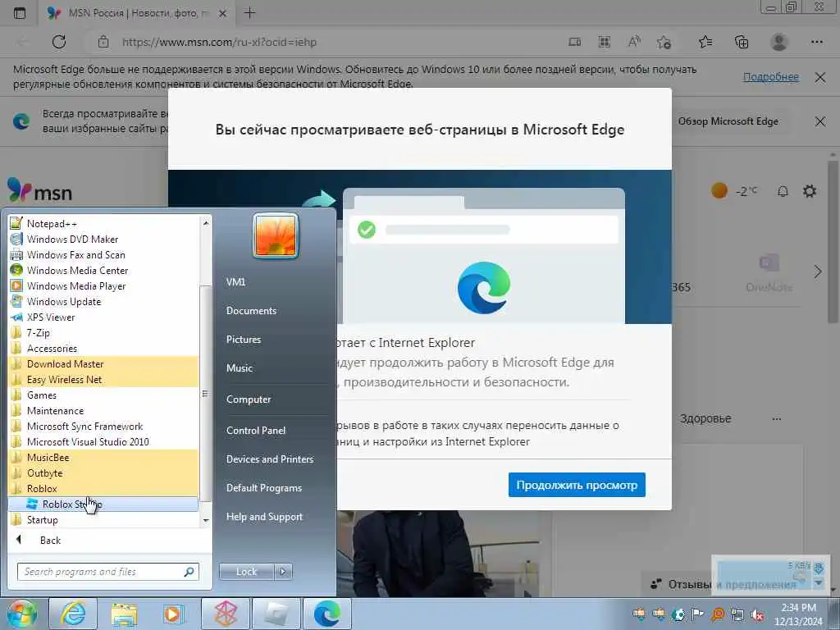The height and width of the screenshot is (630, 840).
Task: Open the Подробнее link in notification bar
Action: pos(771,76)
